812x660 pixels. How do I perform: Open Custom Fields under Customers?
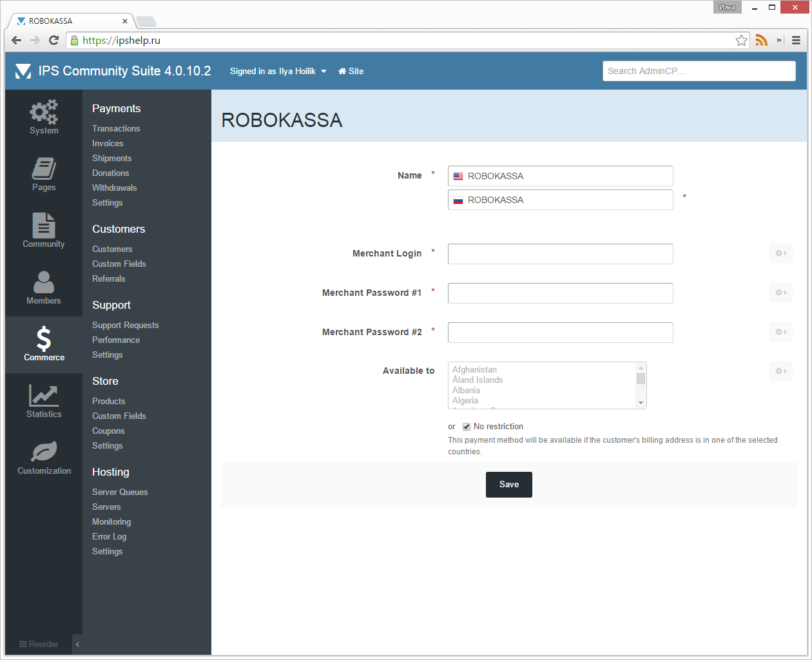point(119,264)
